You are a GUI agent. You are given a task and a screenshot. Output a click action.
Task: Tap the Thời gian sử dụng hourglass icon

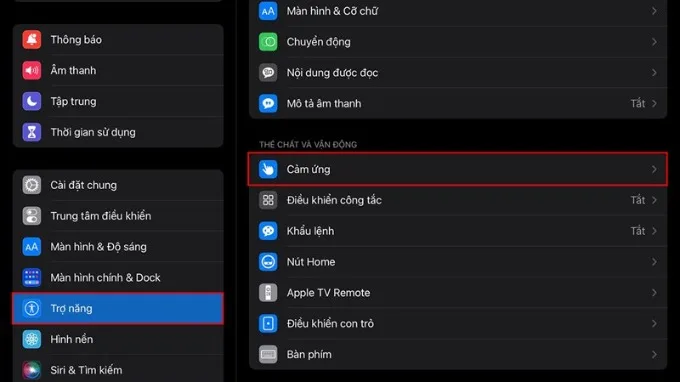[32, 132]
